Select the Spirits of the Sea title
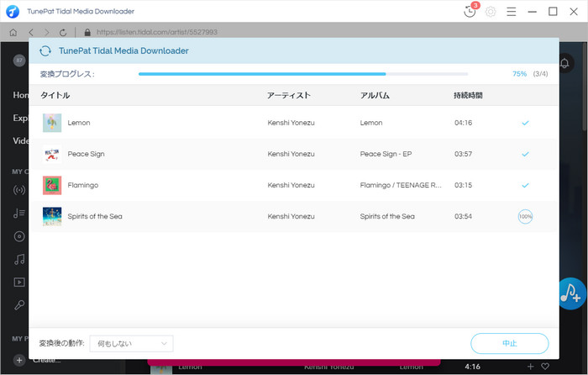This screenshot has height=375, width=588. [95, 216]
